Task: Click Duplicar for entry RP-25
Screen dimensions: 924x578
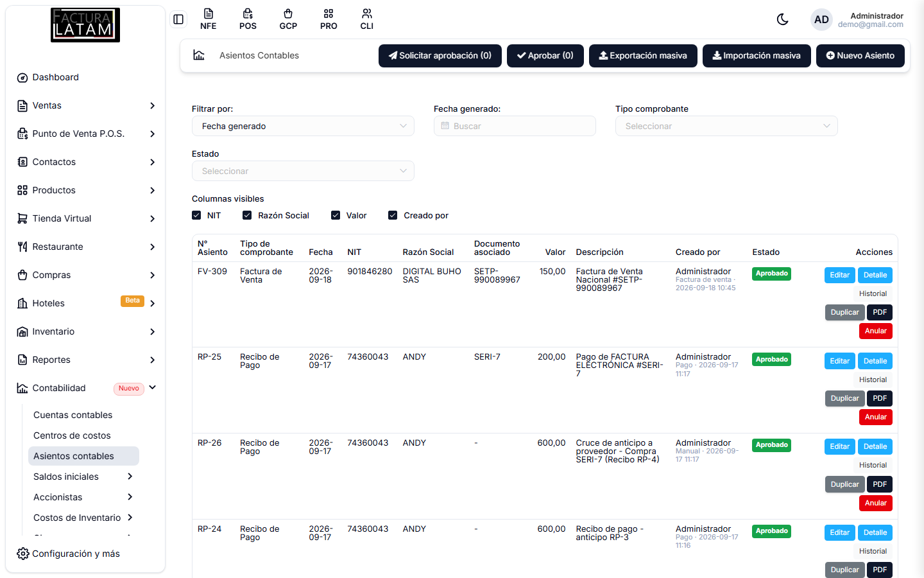Action: [844, 398]
